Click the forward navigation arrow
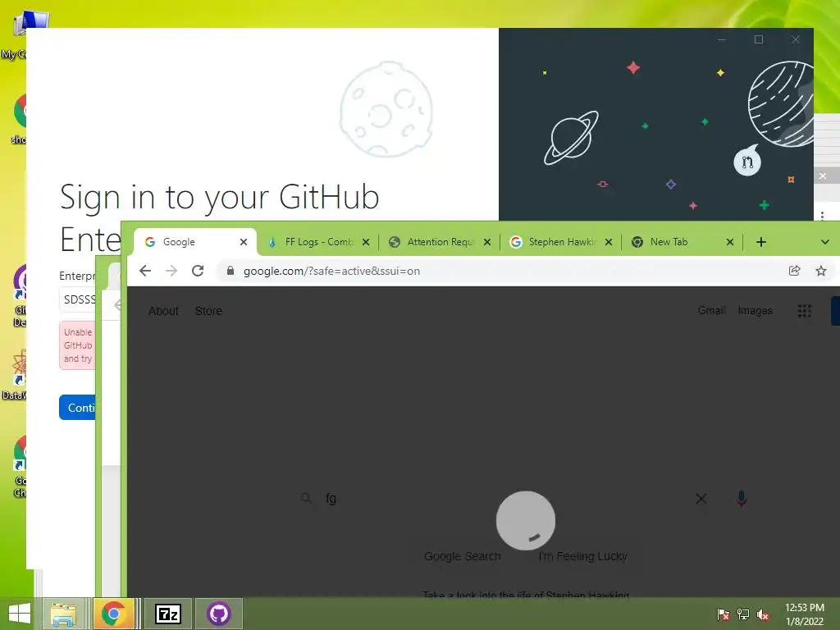 click(x=171, y=271)
